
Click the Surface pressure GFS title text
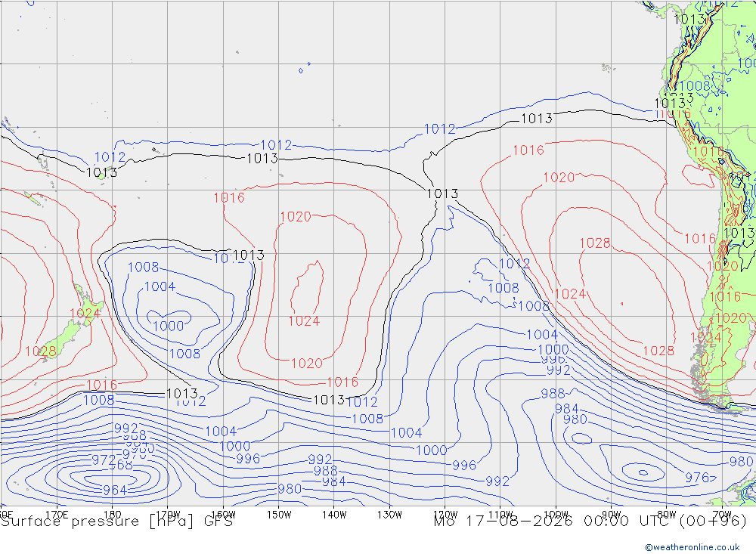(116, 522)
